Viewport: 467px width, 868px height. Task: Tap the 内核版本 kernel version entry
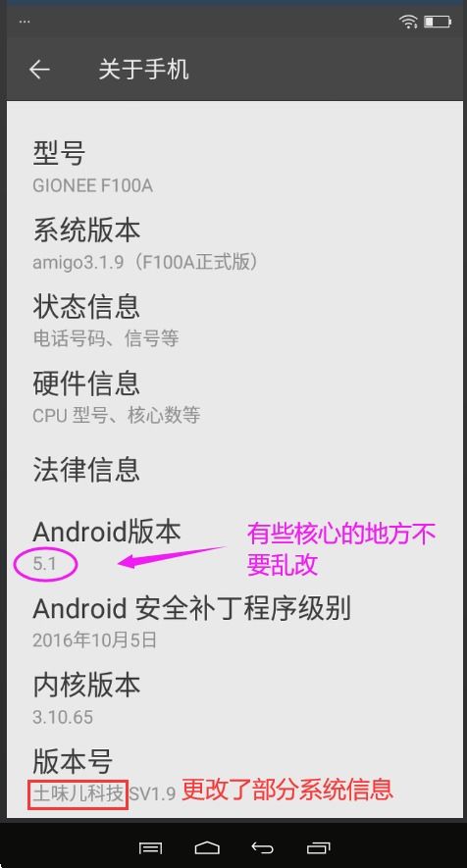point(234,698)
